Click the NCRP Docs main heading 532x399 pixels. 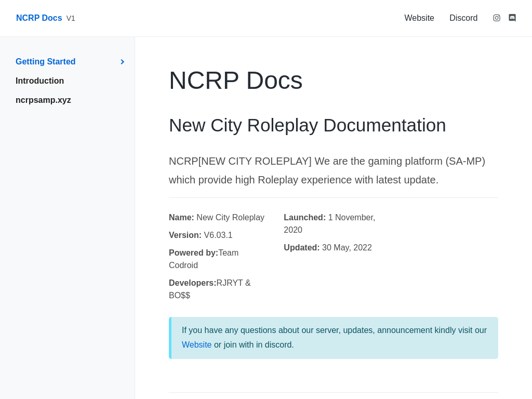235,81
